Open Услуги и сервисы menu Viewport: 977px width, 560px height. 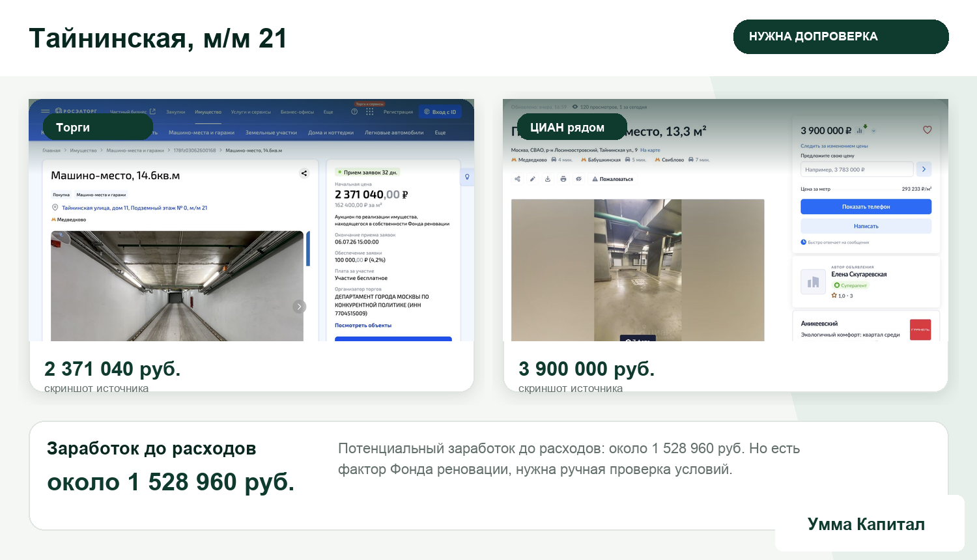pos(251,112)
